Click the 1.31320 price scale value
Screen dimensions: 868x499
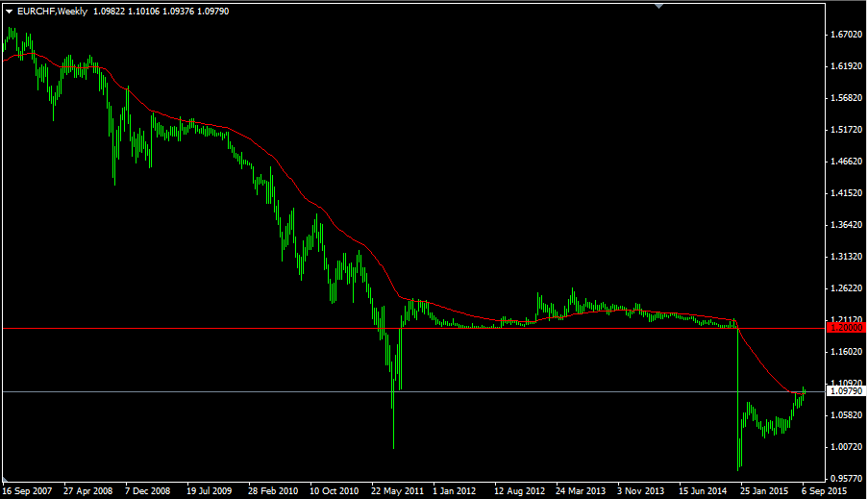point(847,257)
